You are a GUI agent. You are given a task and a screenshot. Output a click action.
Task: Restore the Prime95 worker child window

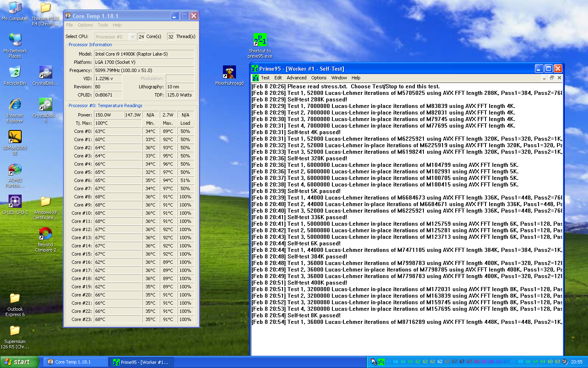(x=552, y=78)
